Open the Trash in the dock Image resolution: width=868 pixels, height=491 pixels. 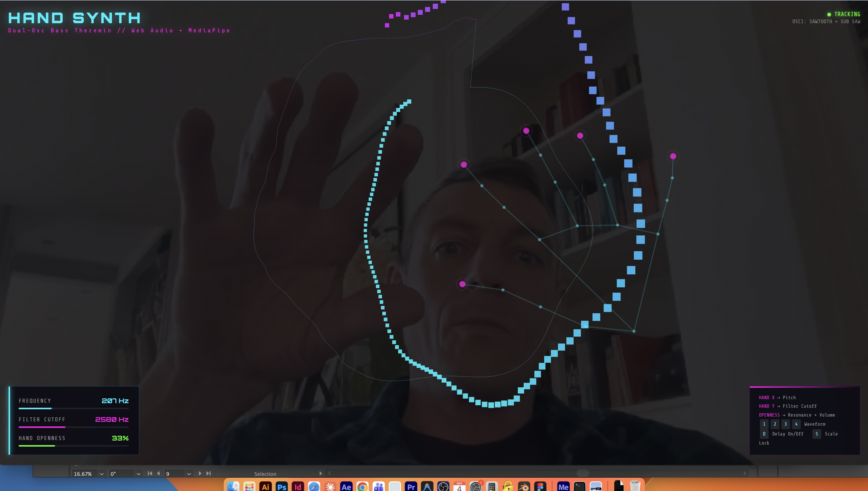(635, 486)
